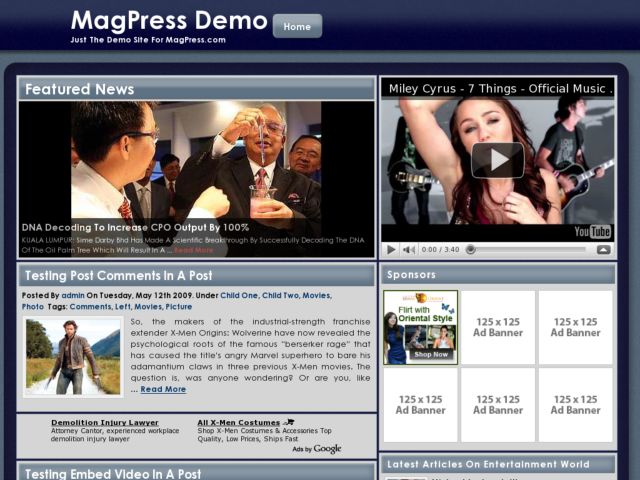Click the small play icon in video controls
640x480 pixels.
click(391, 249)
